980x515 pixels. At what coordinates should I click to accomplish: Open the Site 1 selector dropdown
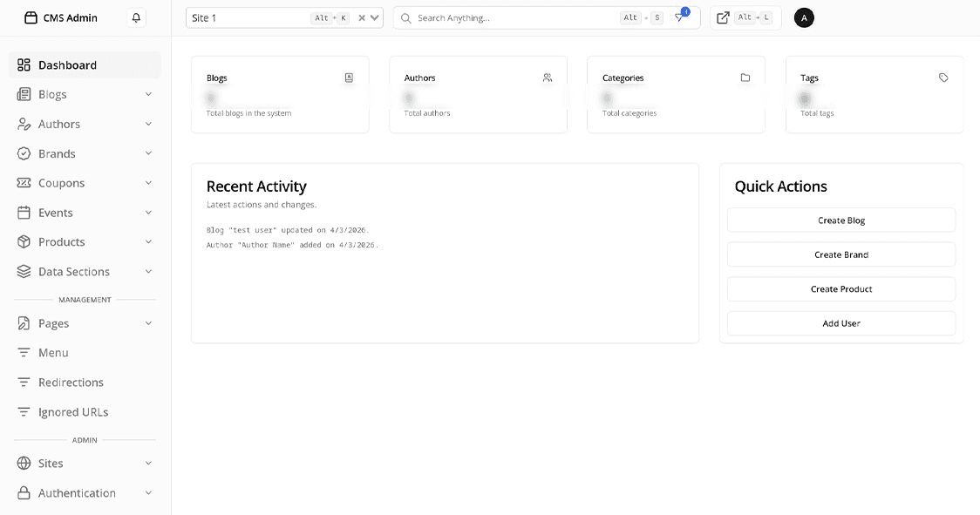[376, 17]
